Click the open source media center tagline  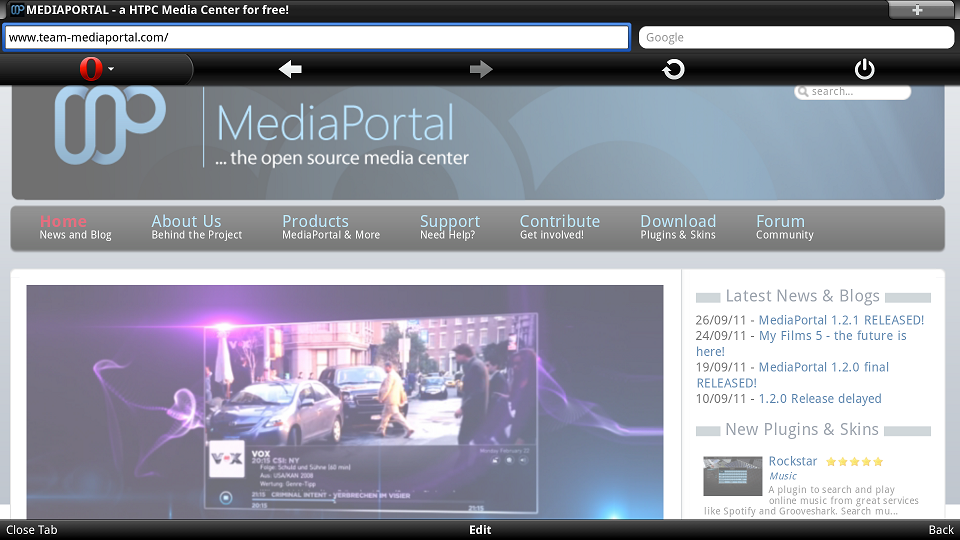[x=342, y=159]
